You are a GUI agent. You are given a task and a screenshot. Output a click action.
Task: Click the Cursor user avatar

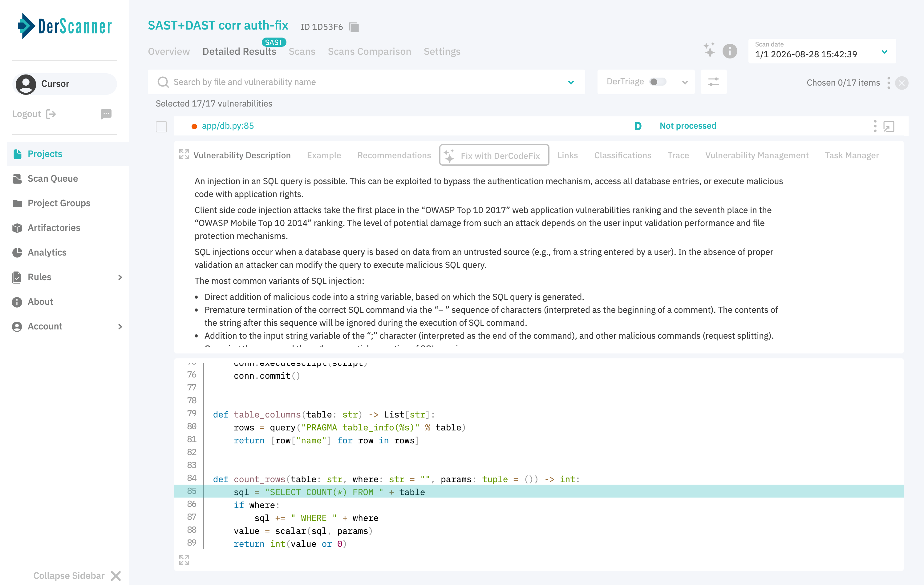point(26,84)
